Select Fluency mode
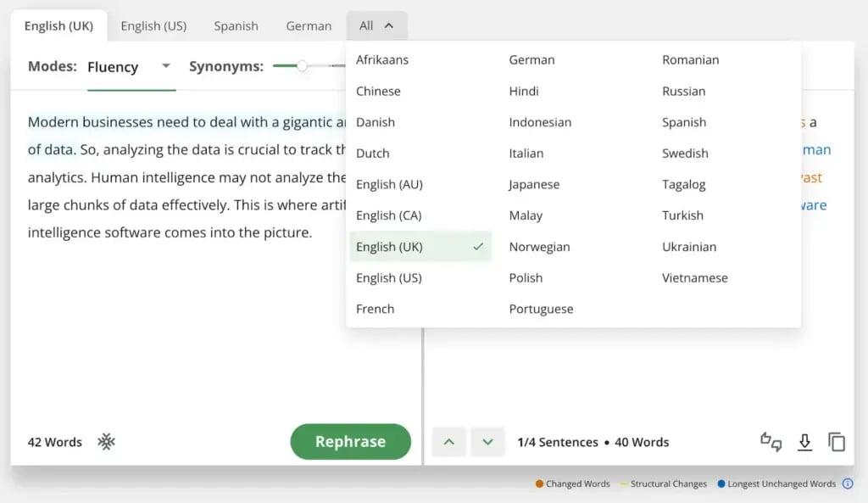Image resolution: width=868 pixels, height=503 pixels. point(113,67)
